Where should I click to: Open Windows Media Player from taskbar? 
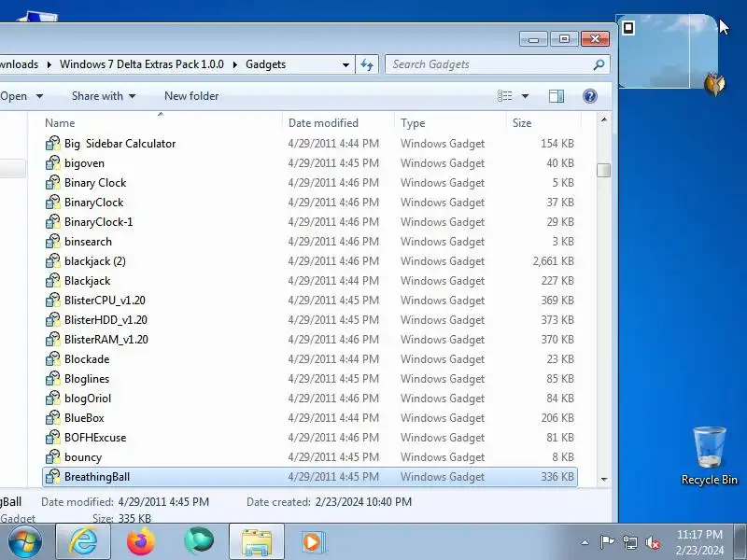click(x=313, y=542)
